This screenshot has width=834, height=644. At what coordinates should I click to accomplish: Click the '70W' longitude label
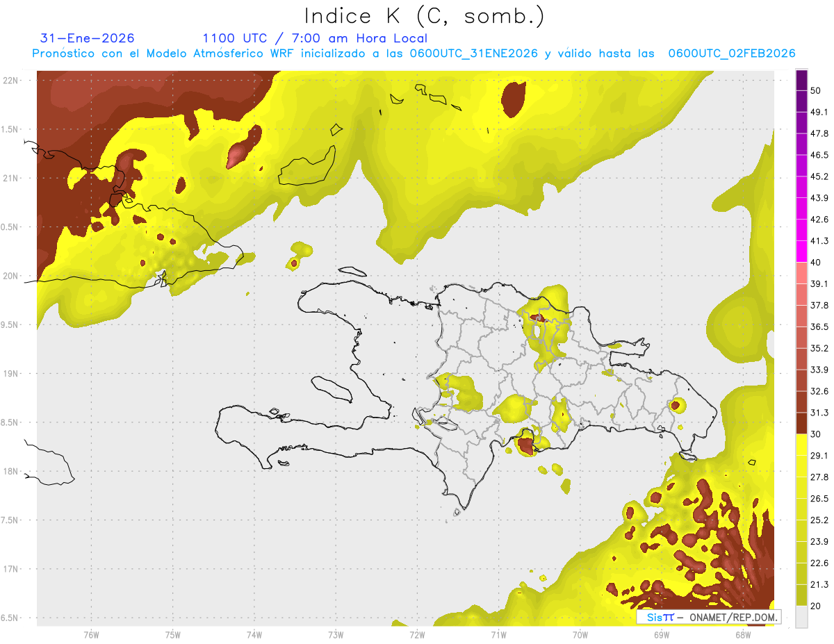[580, 635]
